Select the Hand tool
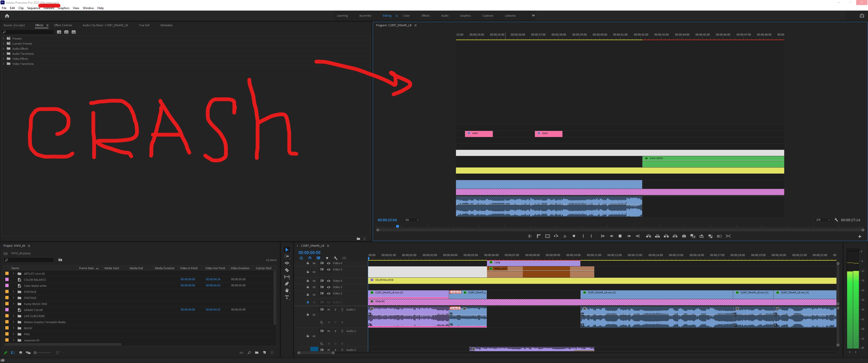The image size is (868, 363). coord(287,290)
